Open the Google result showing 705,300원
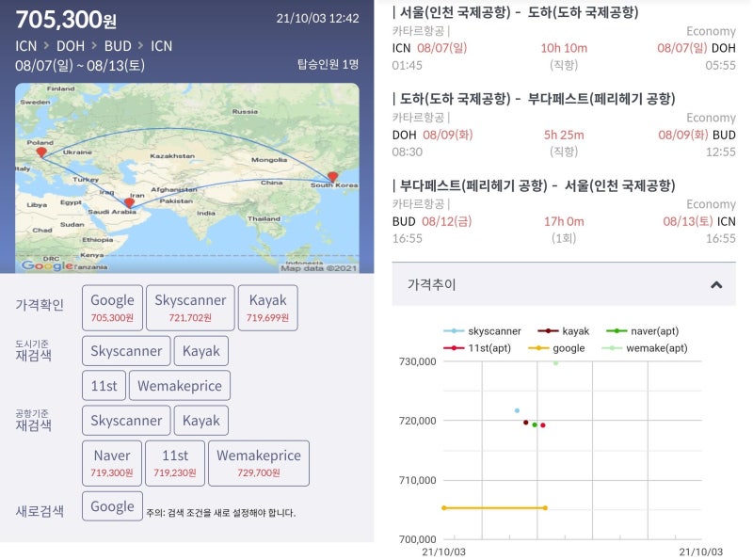 (112, 305)
